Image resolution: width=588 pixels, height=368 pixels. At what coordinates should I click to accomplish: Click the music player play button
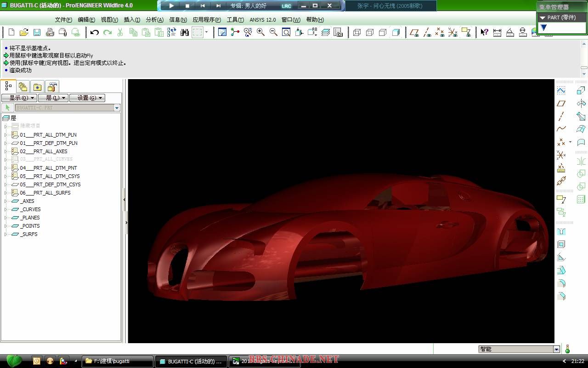(x=172, y=6)
